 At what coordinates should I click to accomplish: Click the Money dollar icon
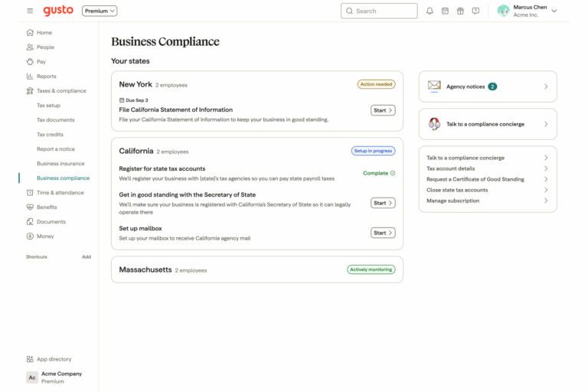click(x=30, y=237)
